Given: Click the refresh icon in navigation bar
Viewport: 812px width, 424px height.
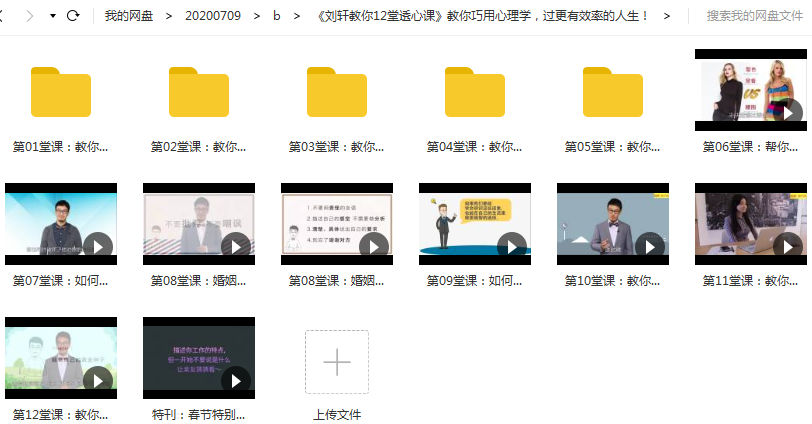Looking at the screenshot, I should (x=73, y=16).
